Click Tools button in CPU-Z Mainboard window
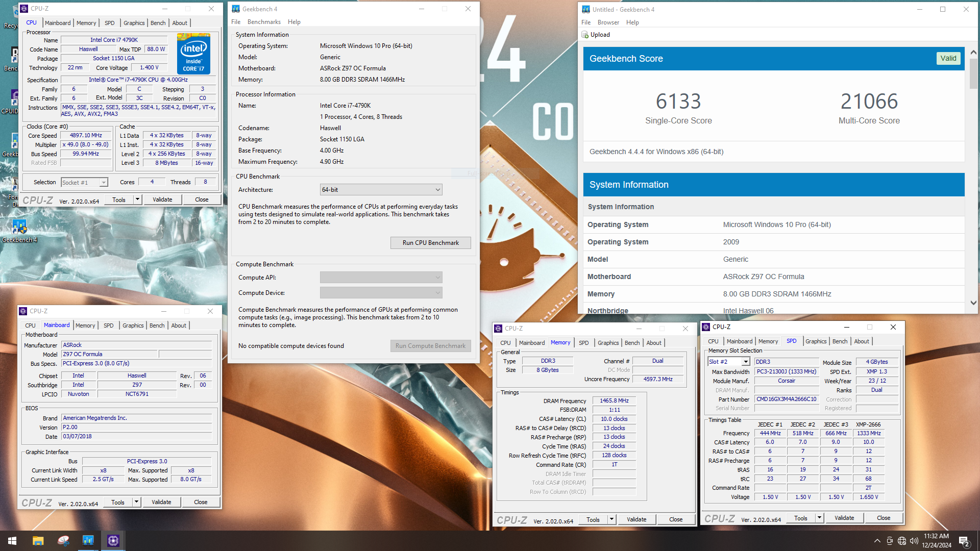The height and width of the screenshot is (551, 980). 118,502
